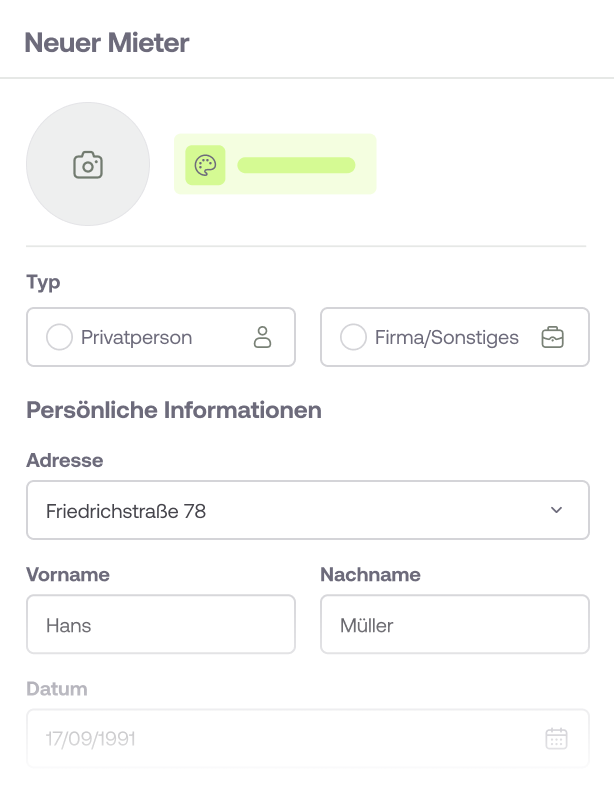Click the camera icon to upload photo
Screen dimensions: 614x790
(x=88, y=165)
